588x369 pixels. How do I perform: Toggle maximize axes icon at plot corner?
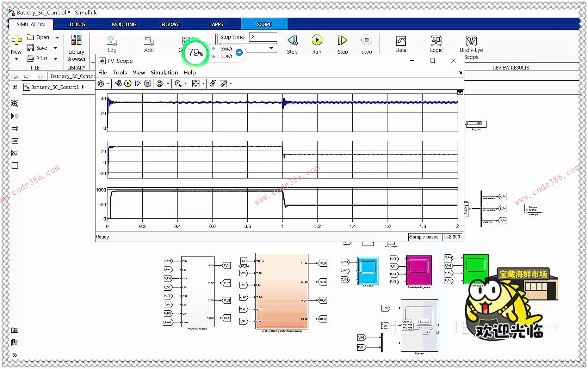click(x=460, y=92)
